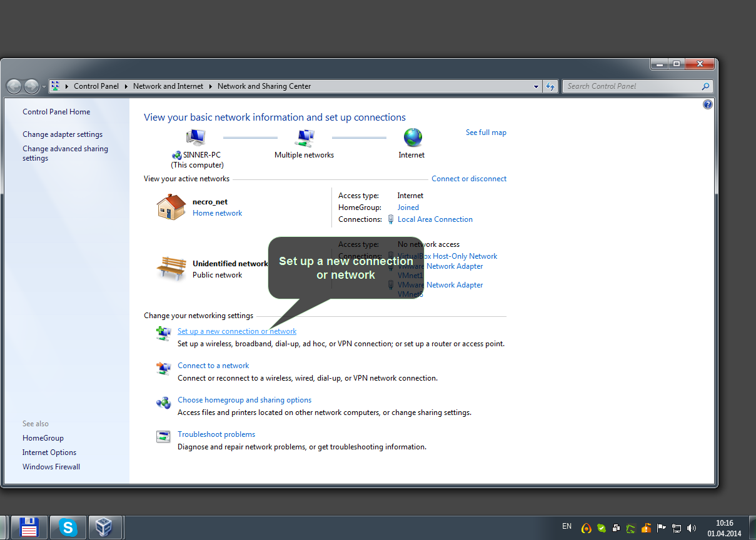Click the Joined HomeGroup link
Viewport: 756px width, 540px height.
point(408,207)
